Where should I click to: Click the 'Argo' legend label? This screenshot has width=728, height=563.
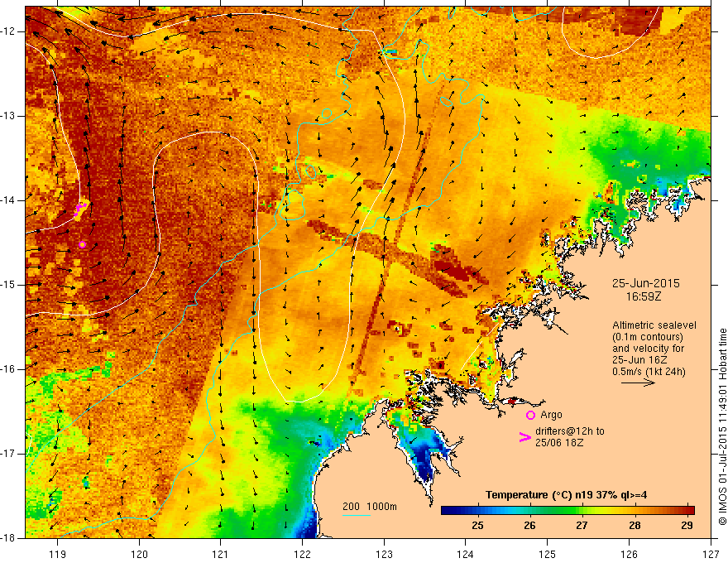[551, 415]
